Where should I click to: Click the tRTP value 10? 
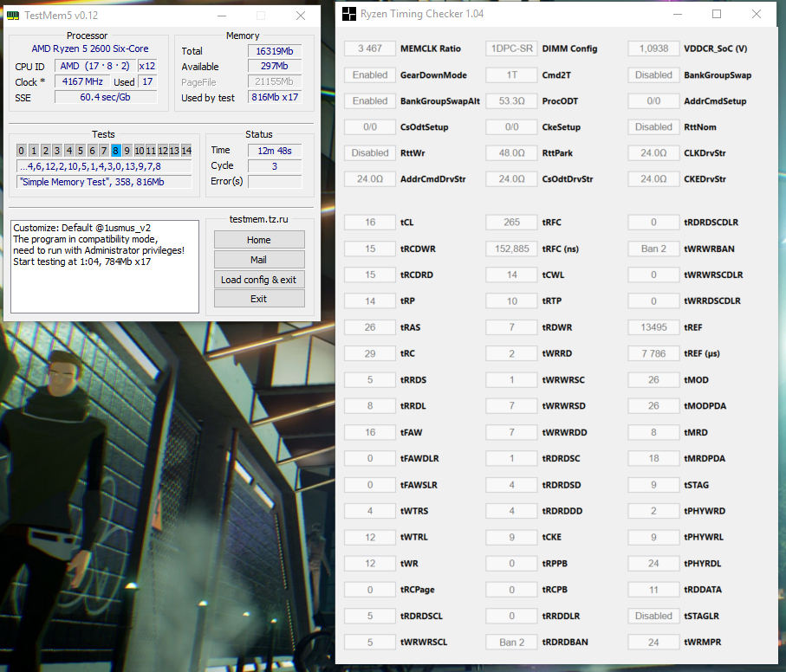point(512,301)
